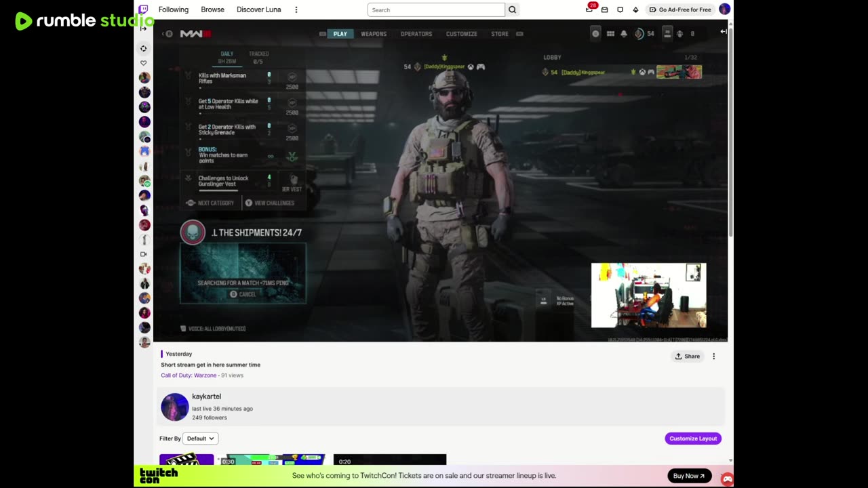This screenshot has width=868, height=488.
Task: Click the Customize Layout button
Action: (x=693, y=439)
